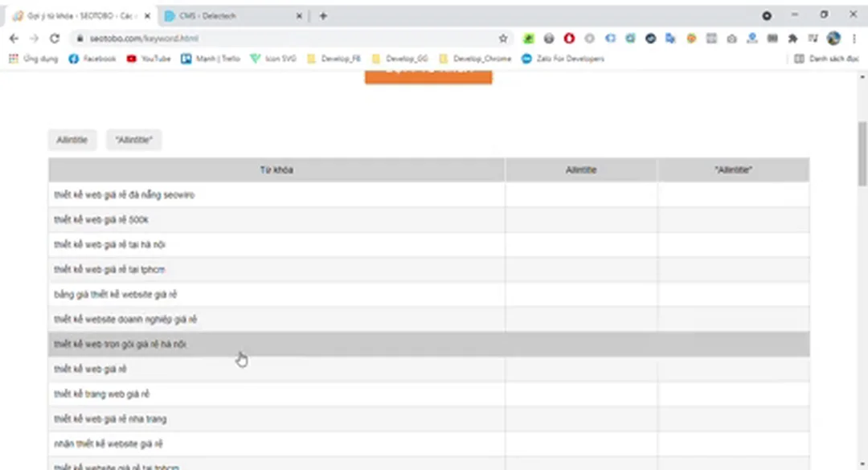Go back to the previous page
Image resolution: width=868 pixels, height=470 pixels.
tap(14, 39)
